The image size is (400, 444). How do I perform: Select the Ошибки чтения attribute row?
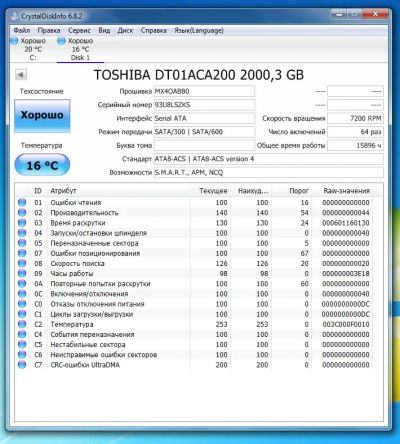(194, 202)
